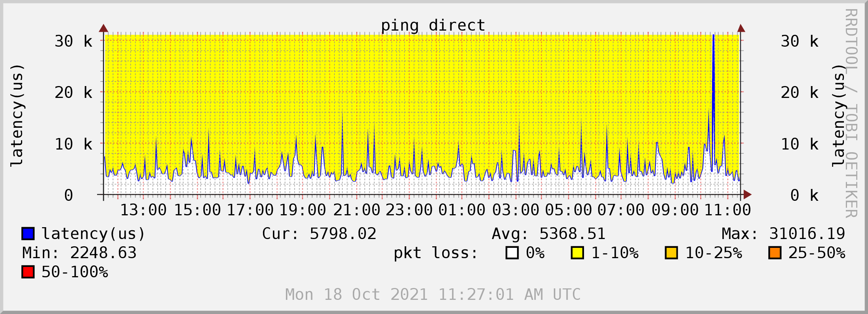Click the 07:00 time axis label

click(x=621, y=210)
